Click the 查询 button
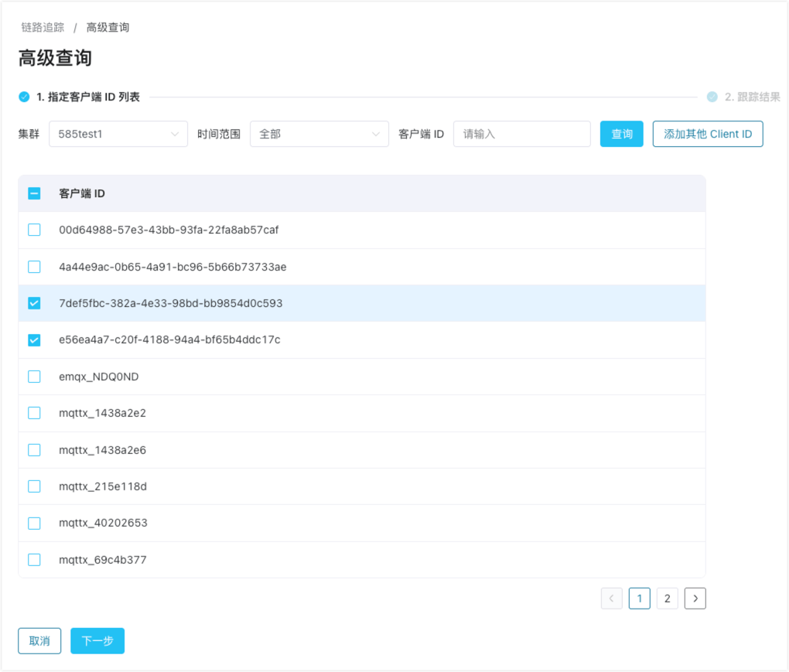 point(621,134)
